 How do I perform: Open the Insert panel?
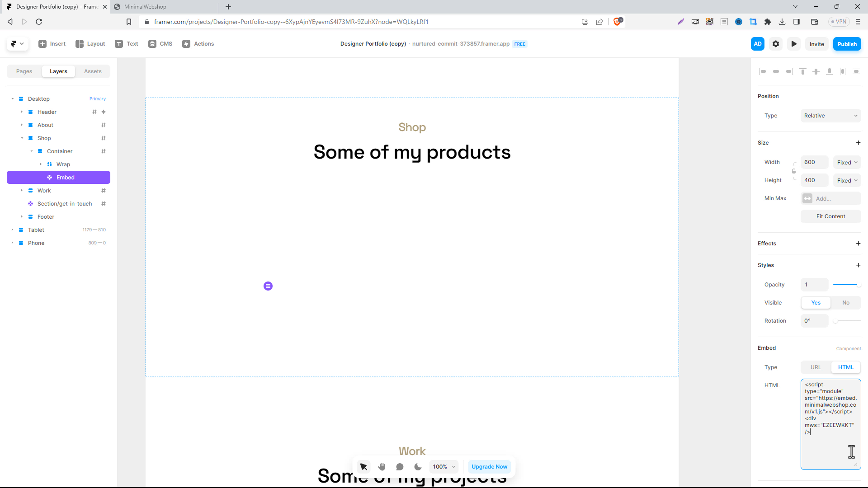(52, 44)
